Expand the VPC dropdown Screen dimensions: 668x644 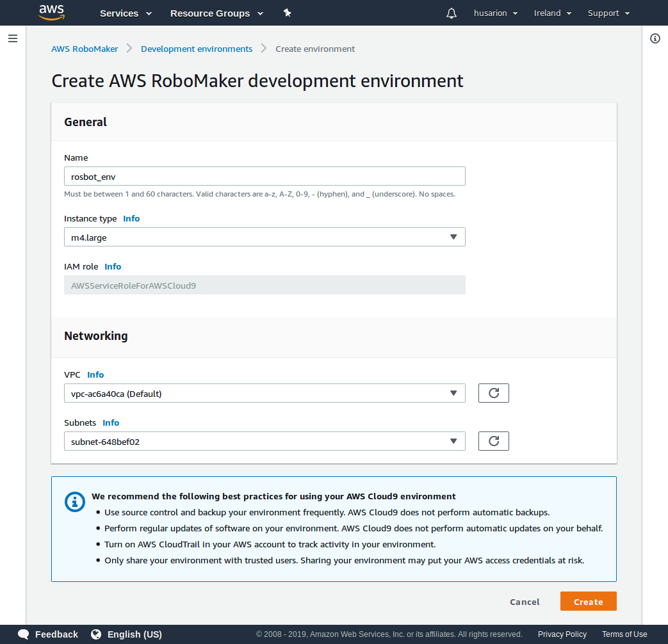click(265, 393)
